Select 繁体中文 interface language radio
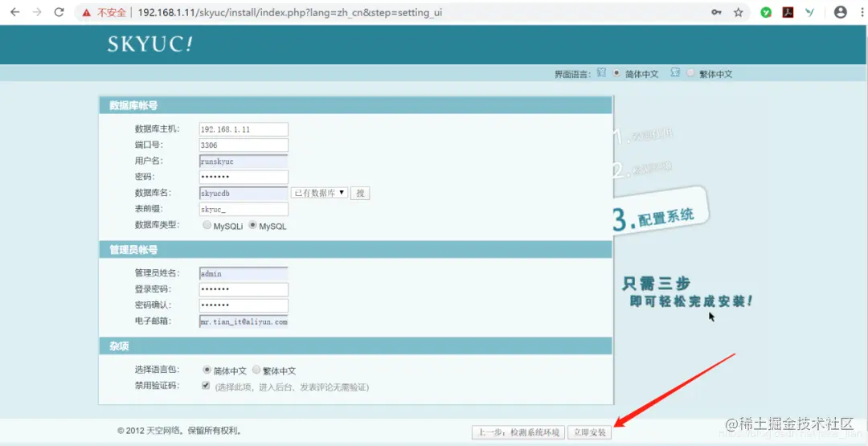Viewport: 868px width, 446px height. (x=690, y=73)
